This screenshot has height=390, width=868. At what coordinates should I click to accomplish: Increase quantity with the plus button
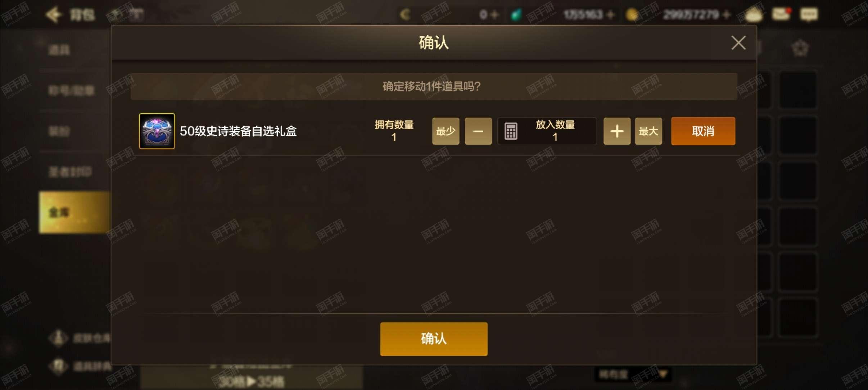click(x=617, y=131)
